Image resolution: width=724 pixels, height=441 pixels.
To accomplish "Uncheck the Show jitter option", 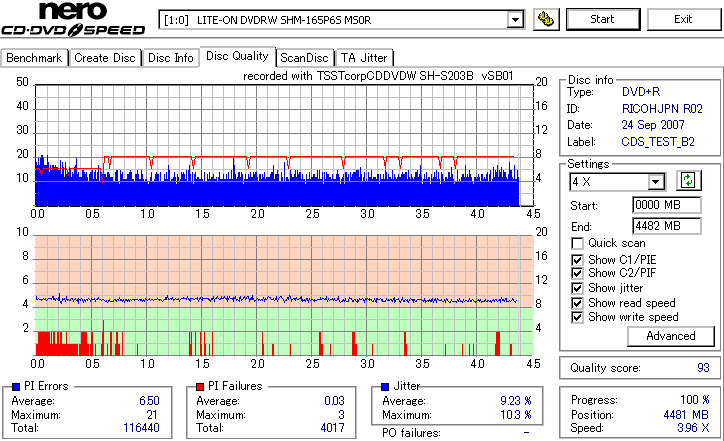I will pyautogui.click(x=577, y=288).
